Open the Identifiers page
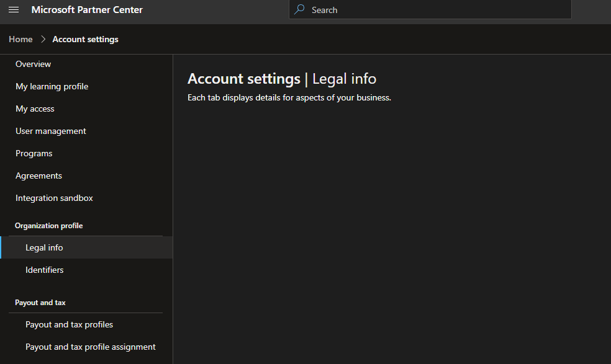Viewport: 611px width, 364px height. tap(44, 270)
